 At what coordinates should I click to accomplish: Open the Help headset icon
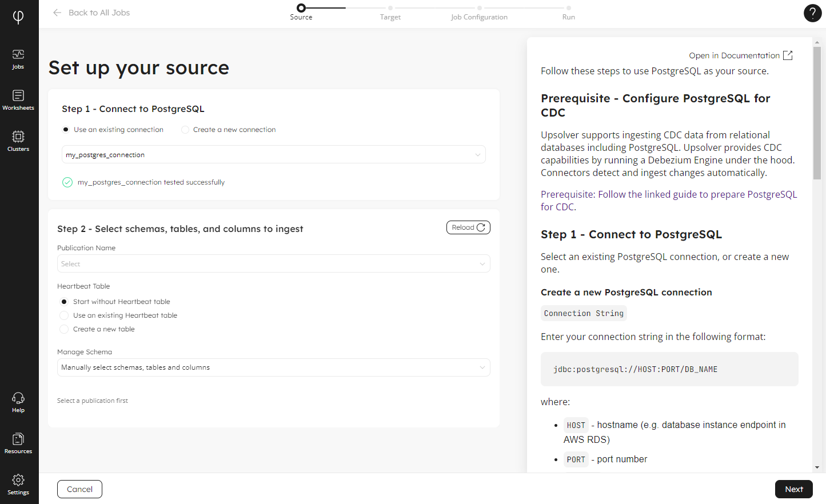point(18,402)
